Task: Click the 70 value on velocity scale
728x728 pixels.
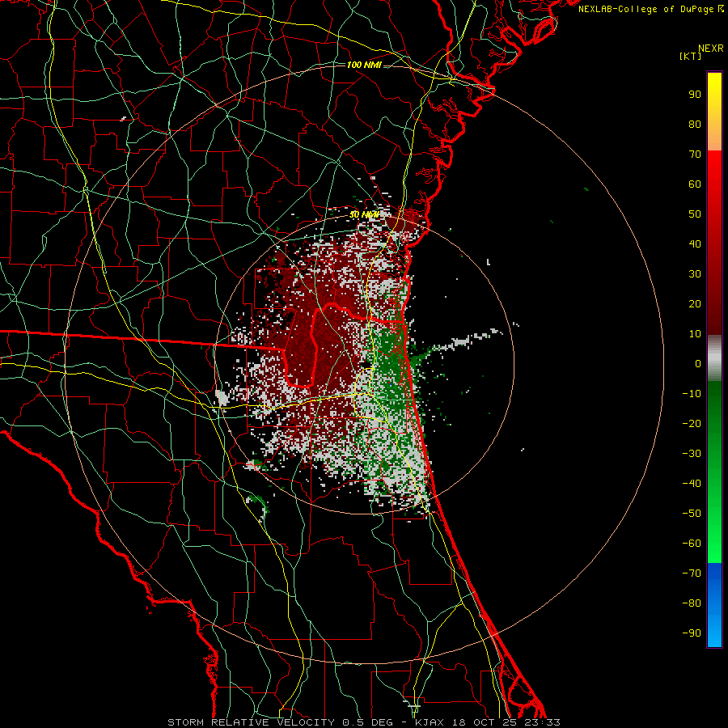Action: 695,154
